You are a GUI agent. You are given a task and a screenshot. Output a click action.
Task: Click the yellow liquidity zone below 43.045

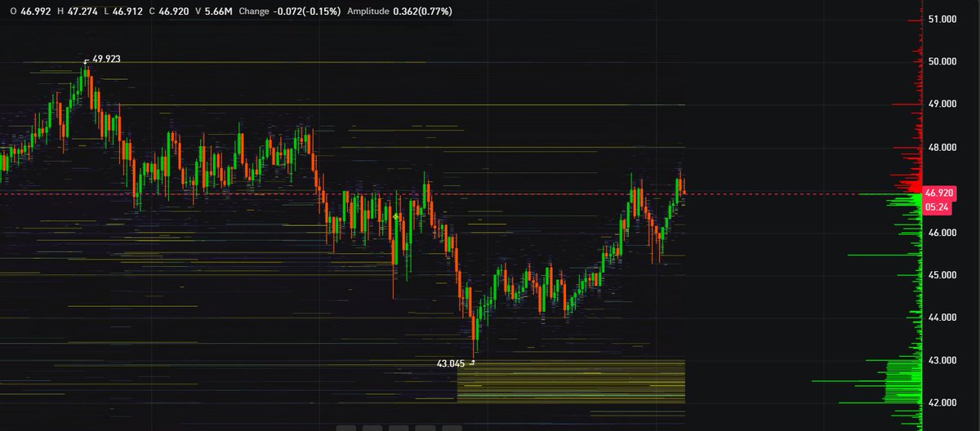pyautogui.click(x=571, y=381)
